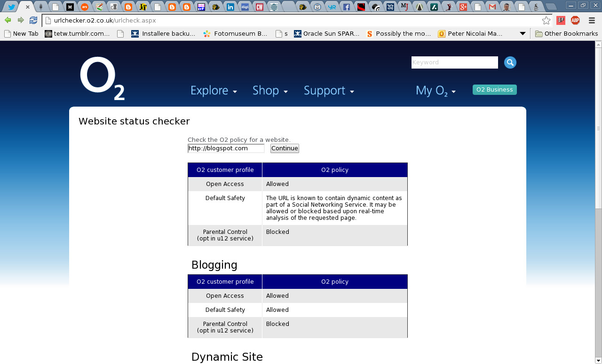This screenshot has height=364, width=602.
Task: Click the address bar showing urlchecker.o2.co.uk
Action: tap(296, 21)
